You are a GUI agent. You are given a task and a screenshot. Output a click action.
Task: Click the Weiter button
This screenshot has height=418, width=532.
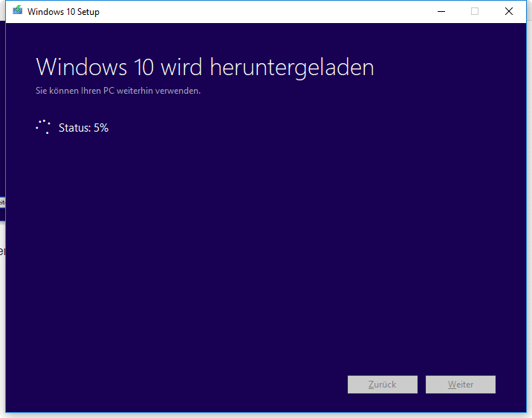[x=461, y=385]
